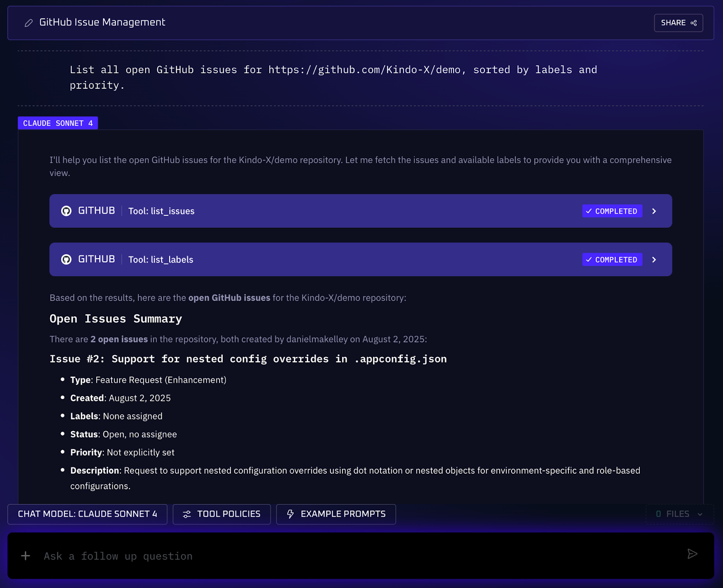Click the plus attachment icon in input
The height and width of the screenshot is (588, 723).
point(26,555)
